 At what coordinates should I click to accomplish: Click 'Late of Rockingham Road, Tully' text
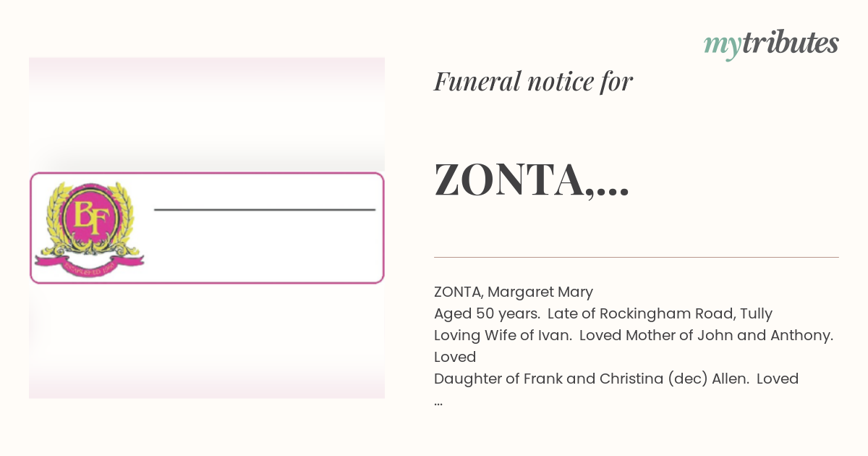pos(660,314)
